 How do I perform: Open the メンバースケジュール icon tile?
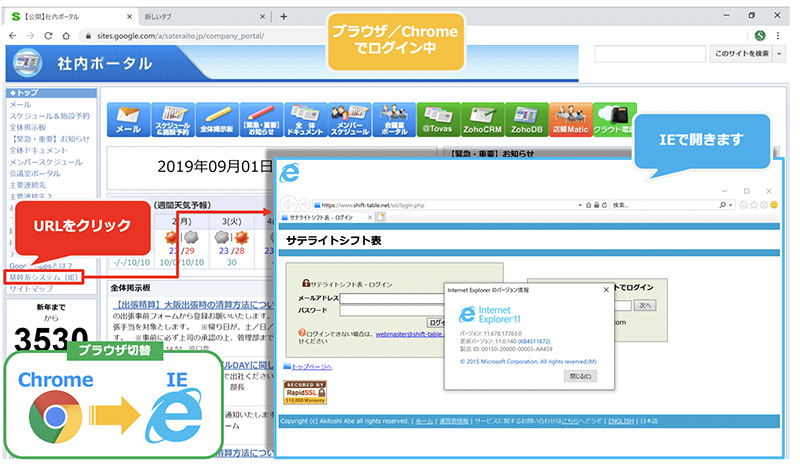pos(350,119)
